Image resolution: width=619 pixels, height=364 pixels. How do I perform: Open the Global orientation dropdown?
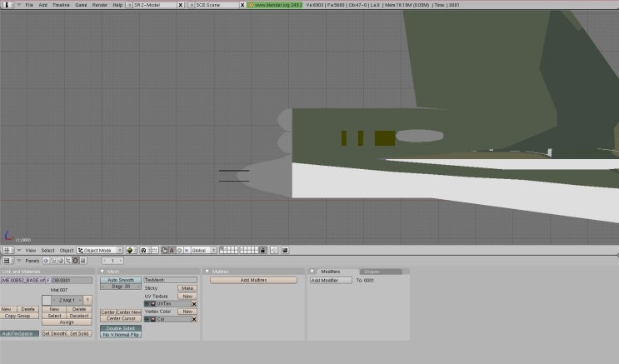pos(203,250)
